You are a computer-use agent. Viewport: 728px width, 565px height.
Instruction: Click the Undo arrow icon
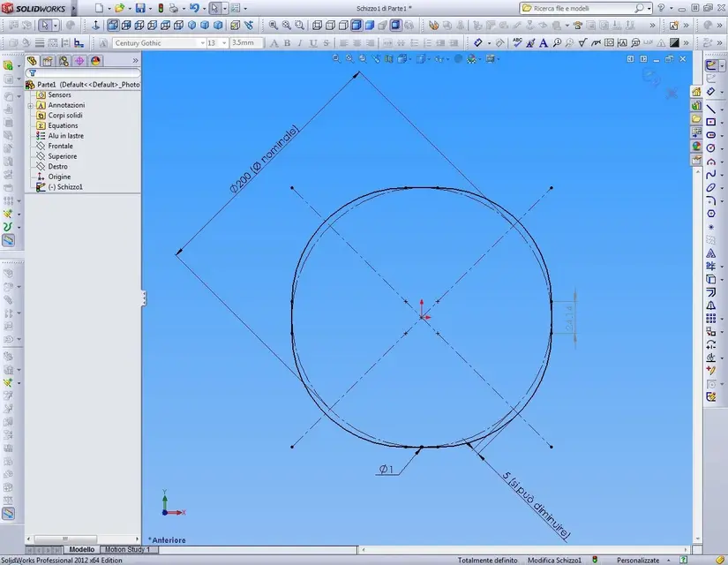point(194,8)
